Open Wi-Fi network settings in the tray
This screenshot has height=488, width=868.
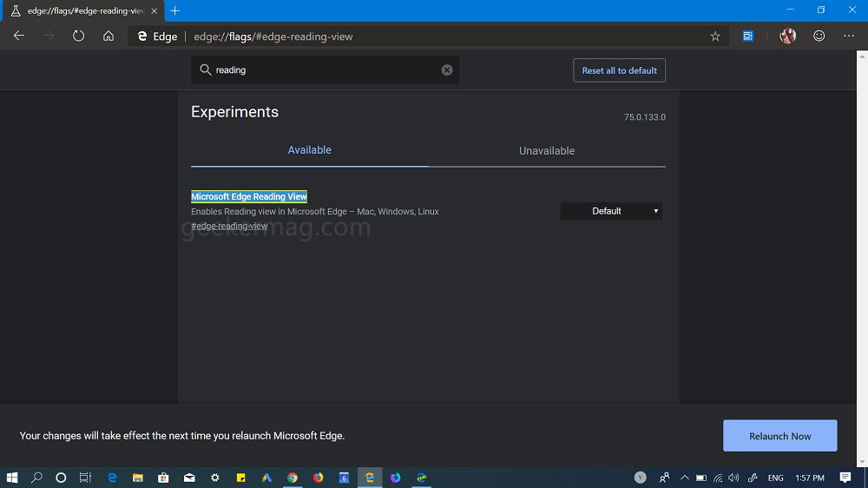point(718,478)
